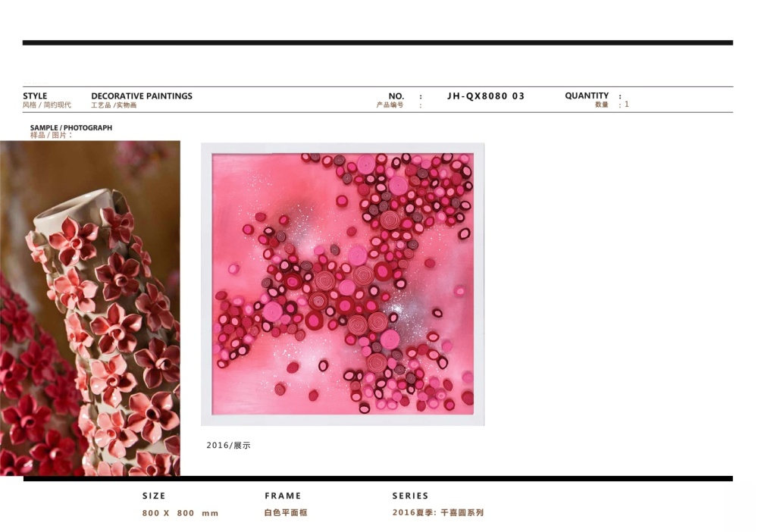Click the STYLE heading label
758x532 pixels.
pyautogui.click(x=35, y=95)
